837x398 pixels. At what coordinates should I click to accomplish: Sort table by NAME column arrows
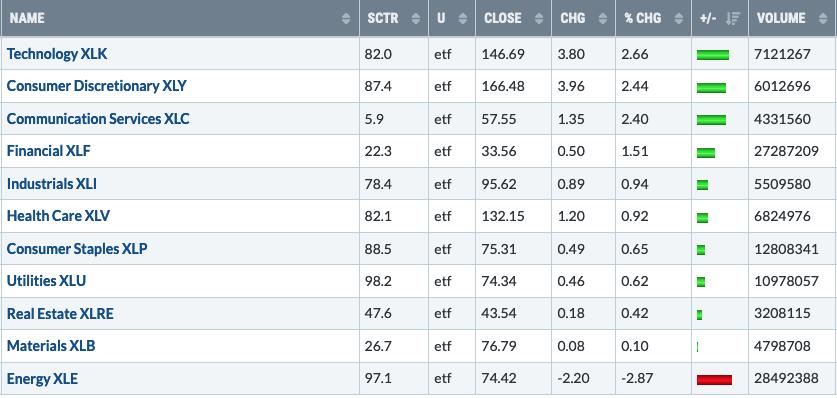pyautogui.click(x=346, y=19)
